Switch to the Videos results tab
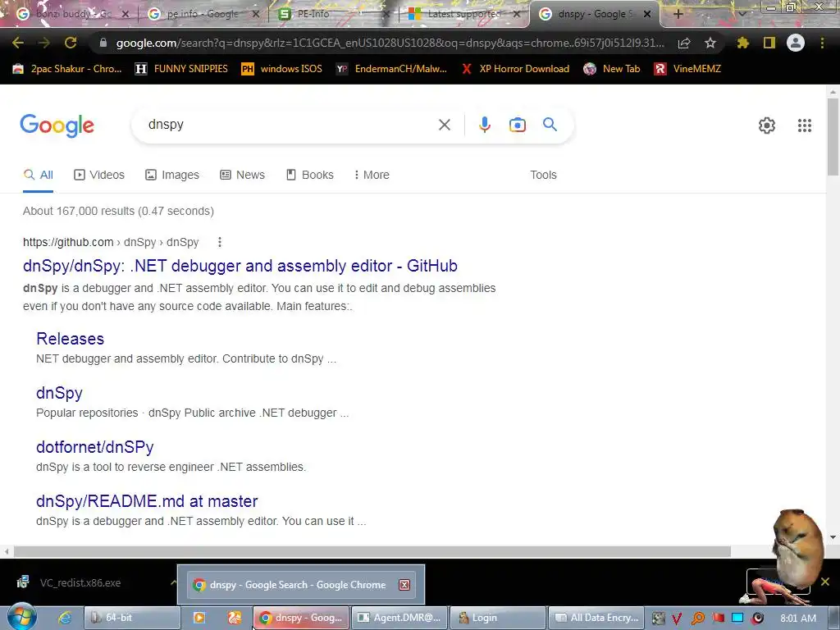 tap(99, 175)
